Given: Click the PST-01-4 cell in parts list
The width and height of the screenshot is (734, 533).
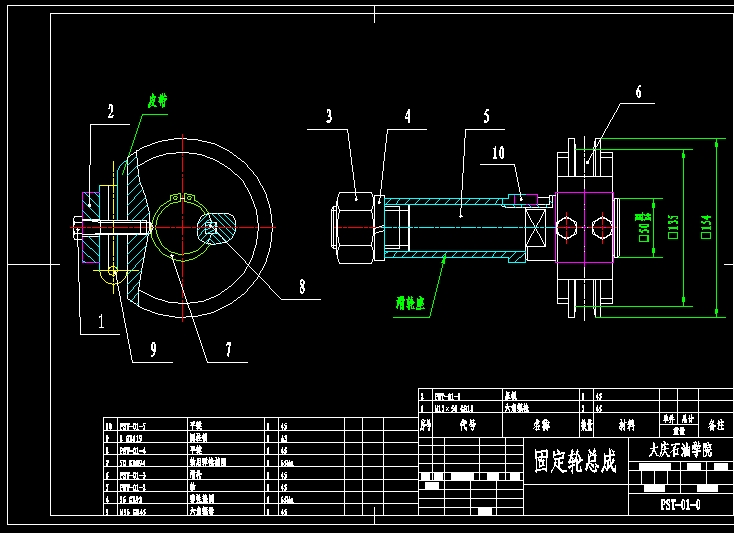Looking at the screenshot, I should click(x=132, y=451).
